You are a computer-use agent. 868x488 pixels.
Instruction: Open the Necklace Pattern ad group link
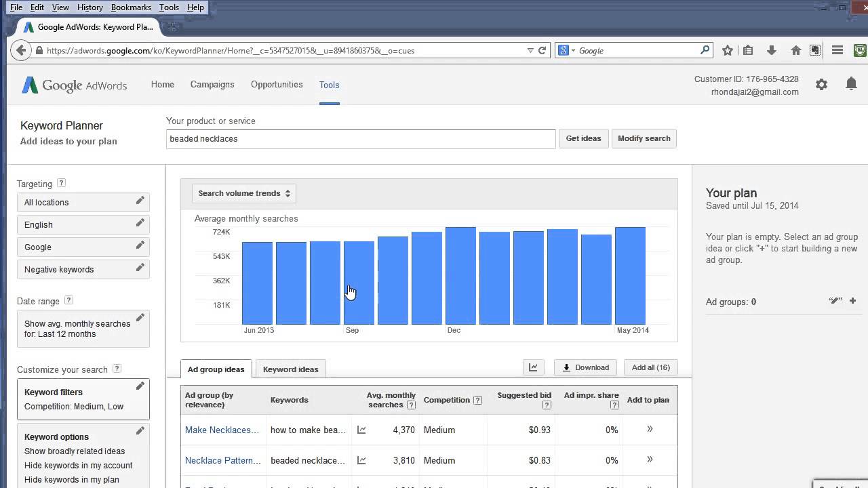(x=222, y=460)
